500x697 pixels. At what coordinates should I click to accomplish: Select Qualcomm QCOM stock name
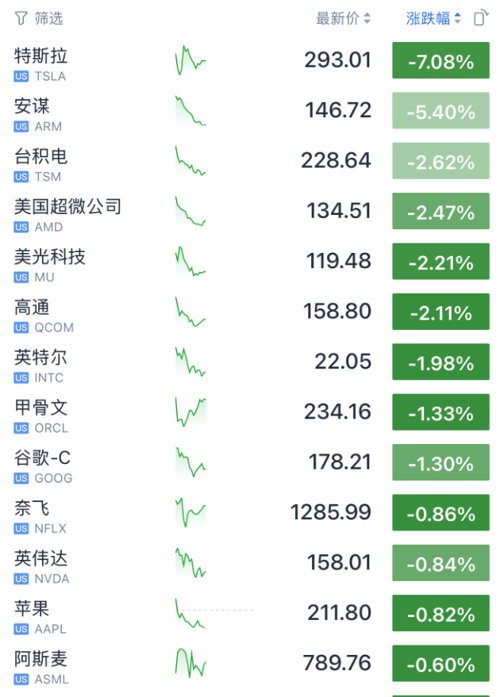click(x=32, y=307)
